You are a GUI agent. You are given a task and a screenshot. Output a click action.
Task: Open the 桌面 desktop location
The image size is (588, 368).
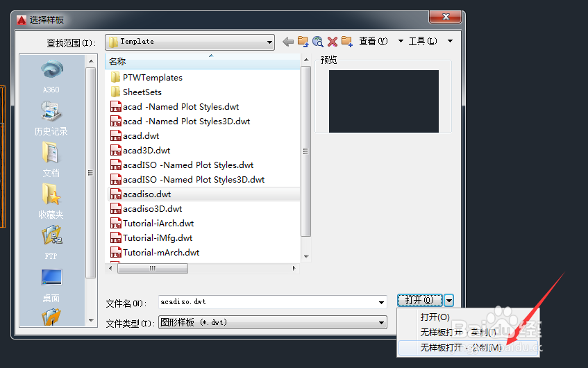51,285
